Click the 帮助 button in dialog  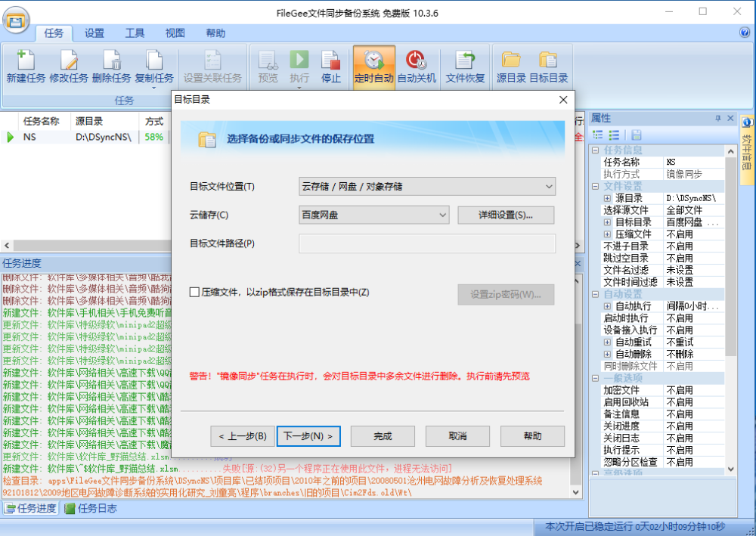tap(532, 436)
